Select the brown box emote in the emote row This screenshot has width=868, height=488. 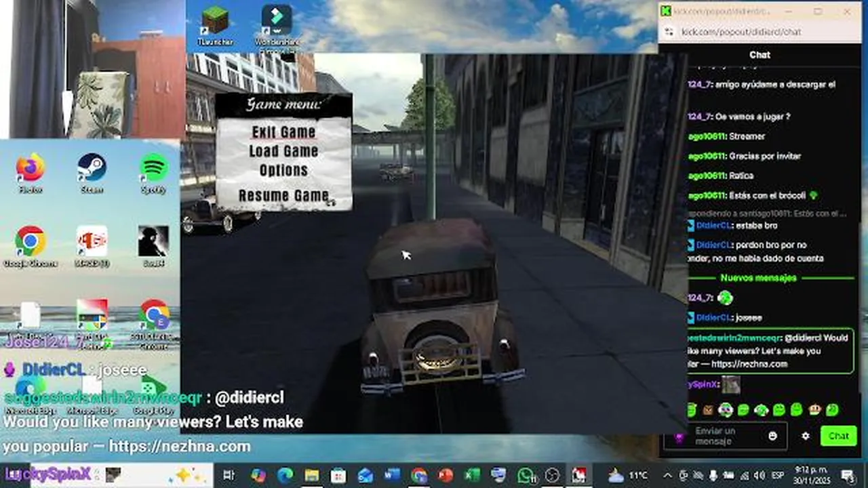tap(708, 409)
